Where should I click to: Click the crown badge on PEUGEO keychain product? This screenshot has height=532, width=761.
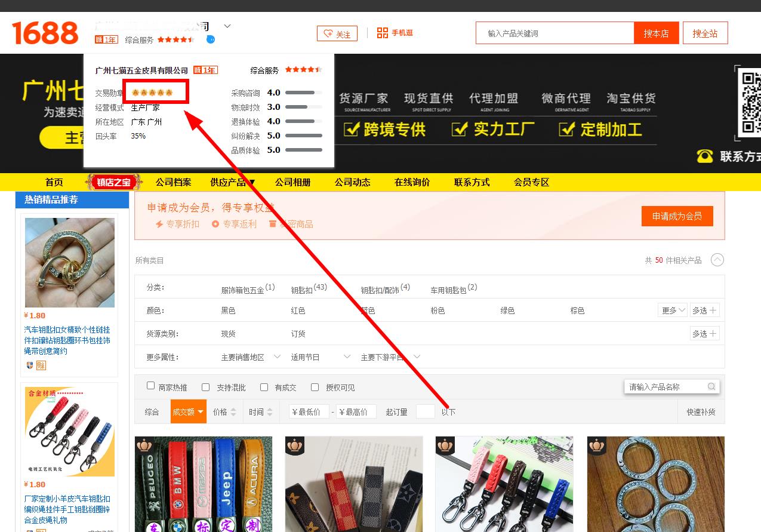tap(145, 445)
